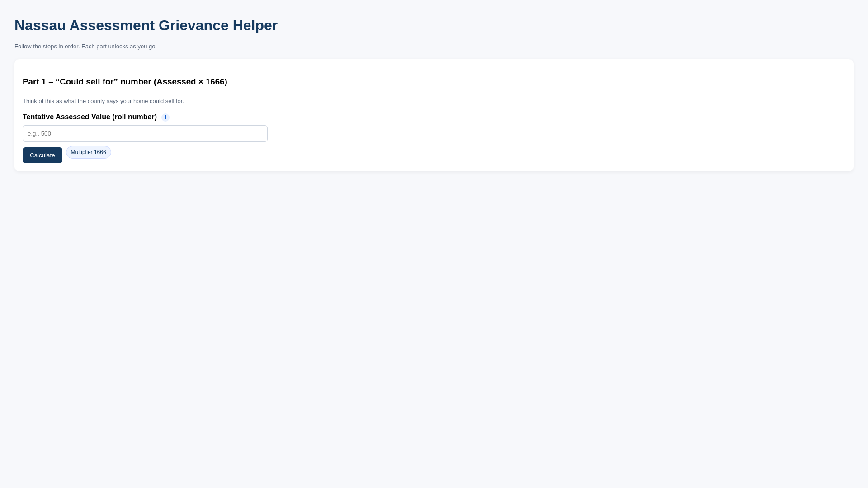Focus the Tentative Assessed Value input field
The width and height of the screenshot is (868, 488).
(x=145, y=134)
